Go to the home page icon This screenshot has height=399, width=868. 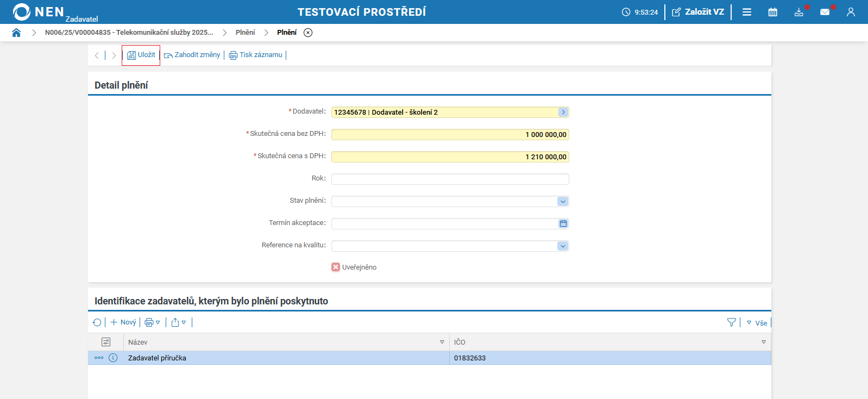16,33
